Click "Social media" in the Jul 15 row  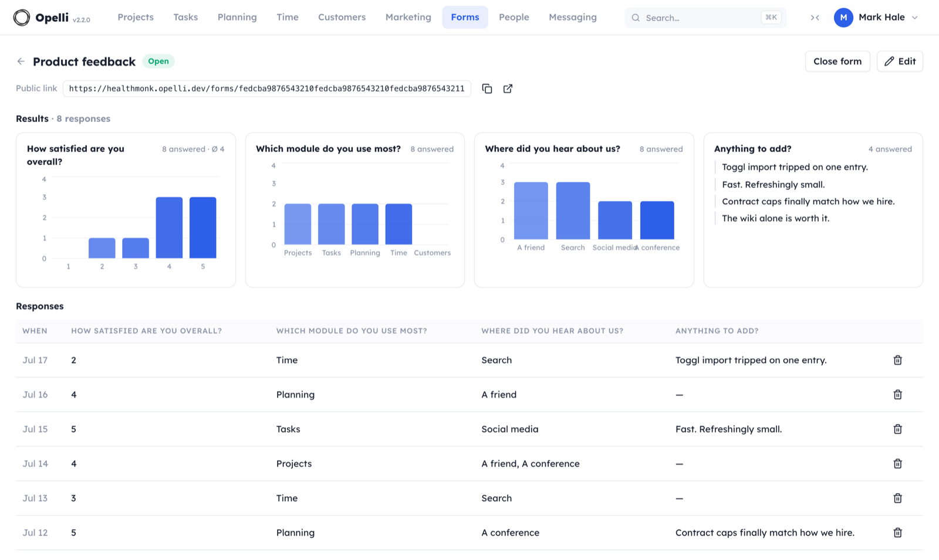tap(510, 429)
